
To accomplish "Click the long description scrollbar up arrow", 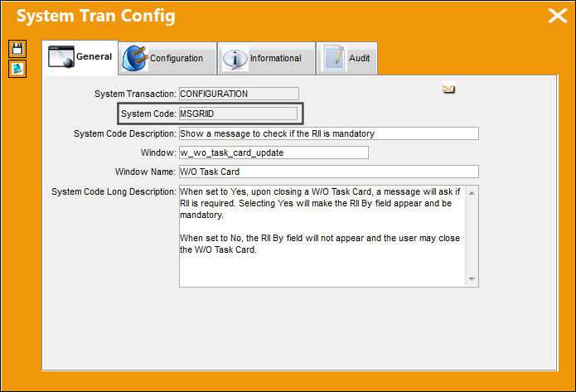I will tap(472, 193).
